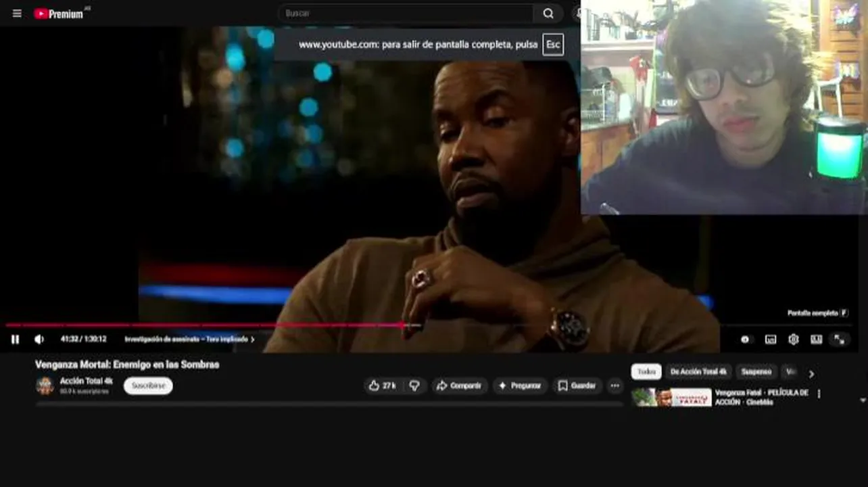
Task: Dislike the video thumbs down
Action: coord(414,386)
